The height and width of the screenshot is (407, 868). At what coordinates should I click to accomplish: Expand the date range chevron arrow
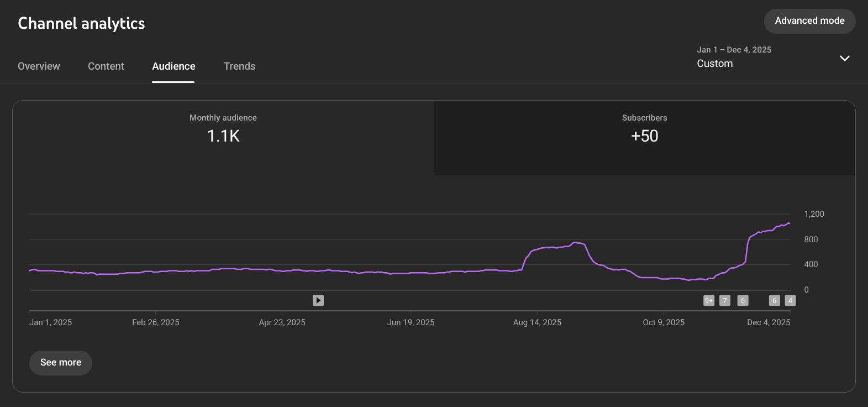coord(844,59)
